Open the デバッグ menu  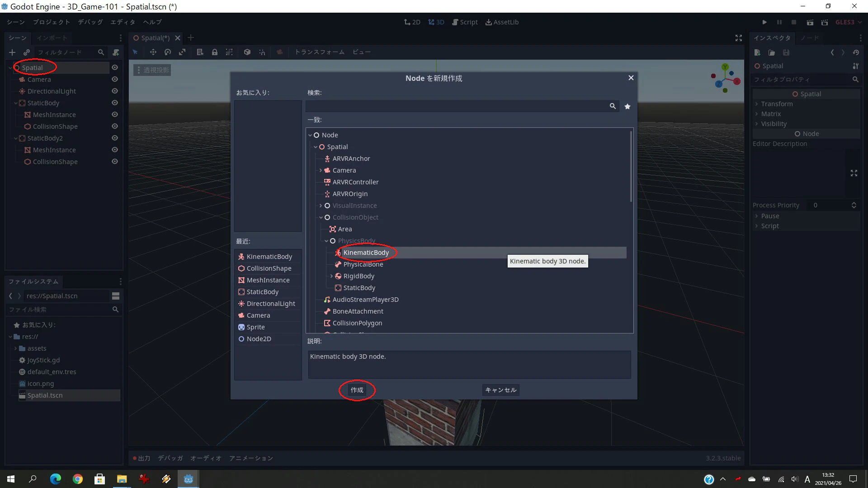90,22
